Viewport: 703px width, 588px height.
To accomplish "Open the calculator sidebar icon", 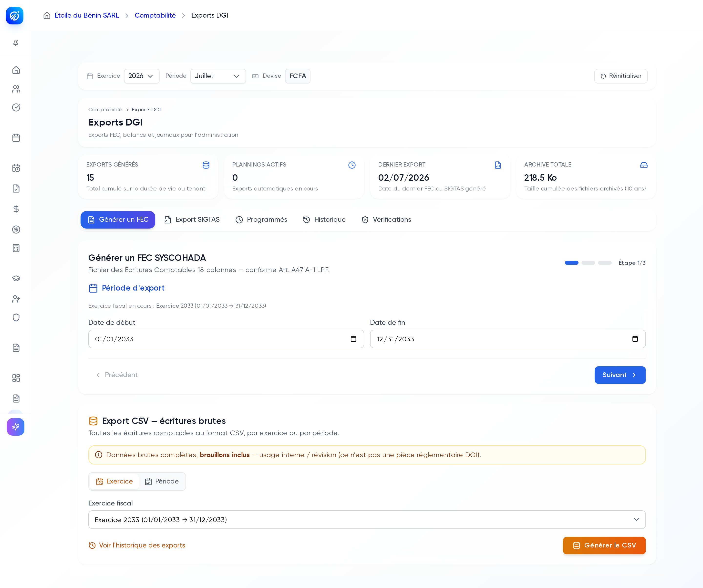I will pos(16,248).
